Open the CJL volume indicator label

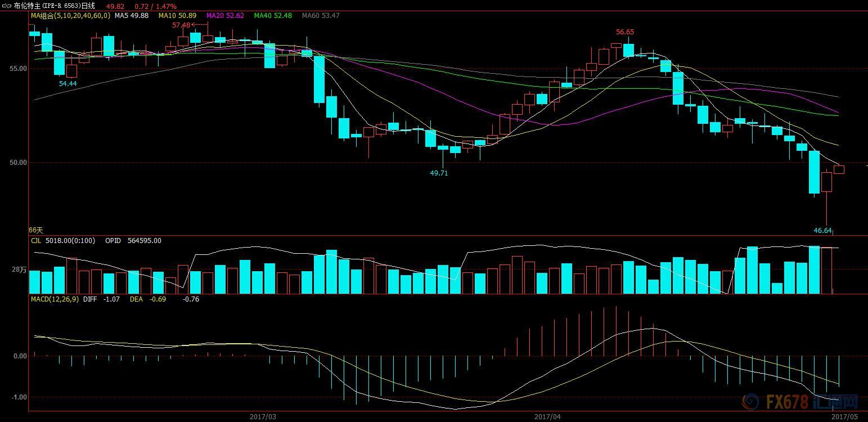(36, 241)
